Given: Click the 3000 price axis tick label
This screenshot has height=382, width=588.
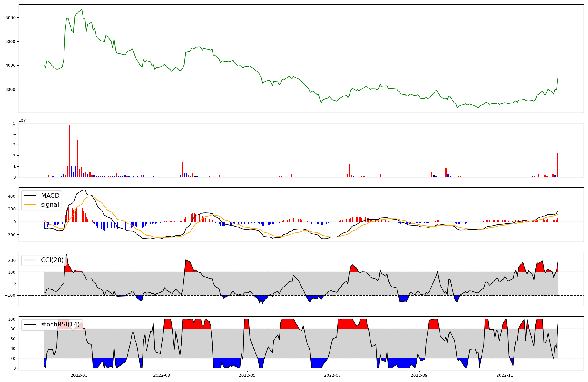Looking at the screenshot, I should 10,89.
